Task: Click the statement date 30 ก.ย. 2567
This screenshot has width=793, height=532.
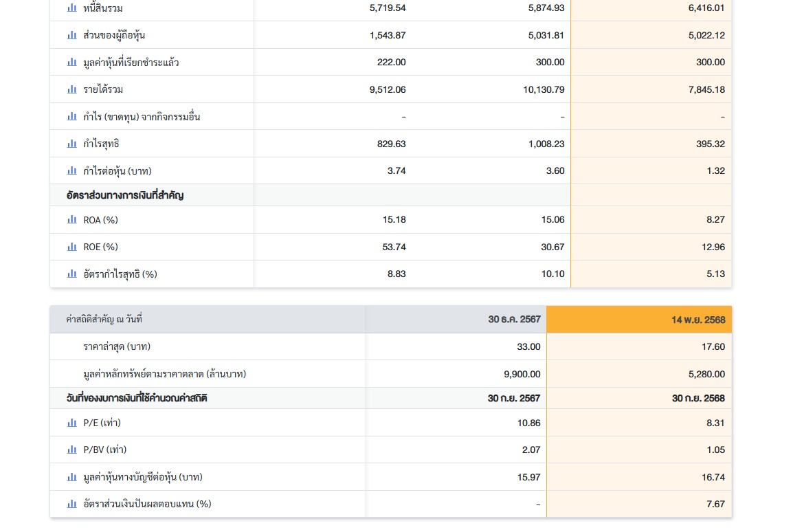Action: point(514,398)
